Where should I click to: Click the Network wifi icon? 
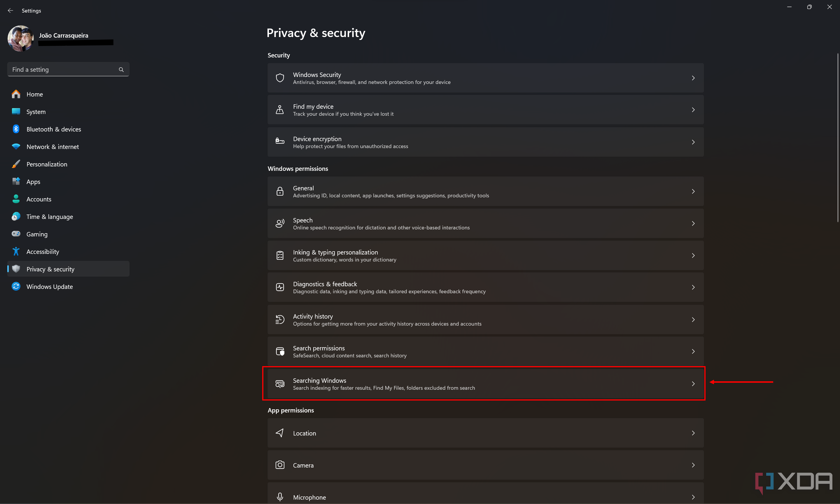point(16,146)
